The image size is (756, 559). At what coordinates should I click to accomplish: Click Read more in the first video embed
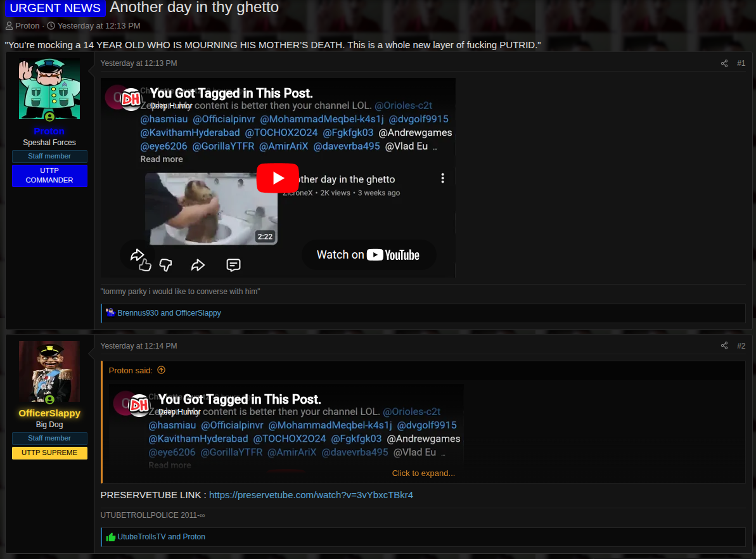(x=162, y=159)
